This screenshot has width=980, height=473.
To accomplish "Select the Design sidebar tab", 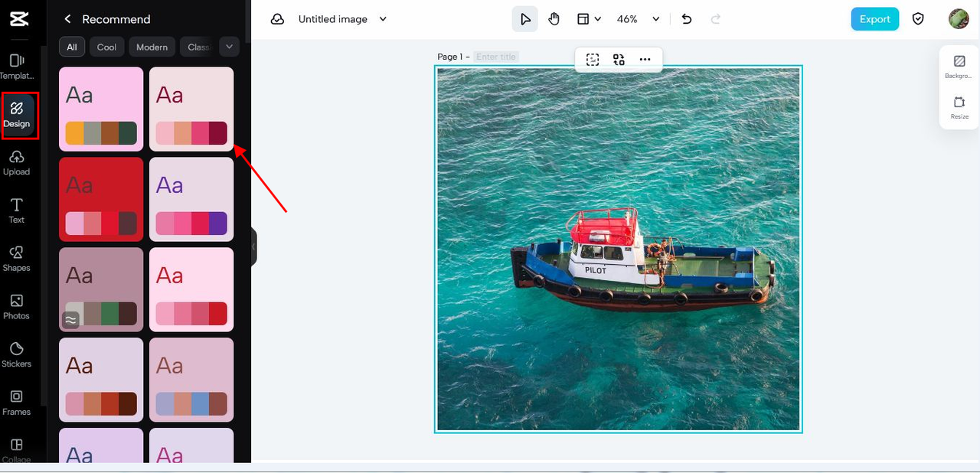I will pyautogui.click(x=17, y=115).
